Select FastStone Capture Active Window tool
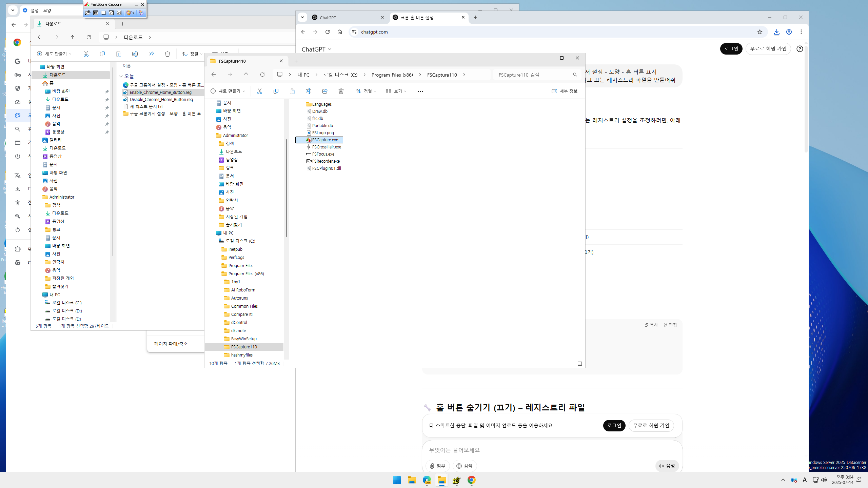Screen dimensions: 868x488 click(x=96, y=13)
